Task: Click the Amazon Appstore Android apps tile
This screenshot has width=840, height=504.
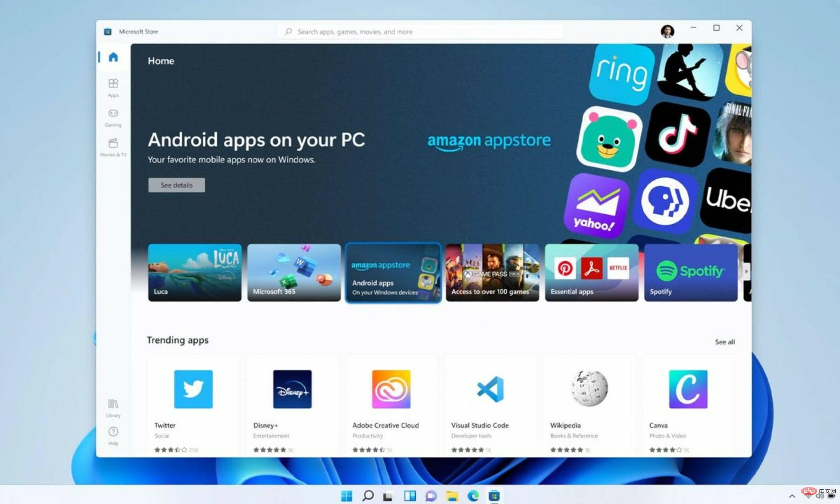Action: pos(393,272)
